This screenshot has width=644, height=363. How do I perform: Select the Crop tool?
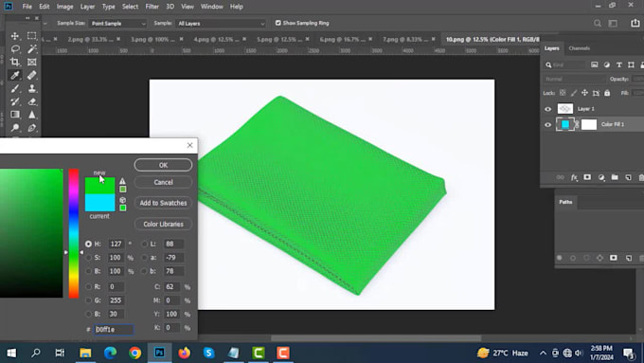(x=15, y=62)
